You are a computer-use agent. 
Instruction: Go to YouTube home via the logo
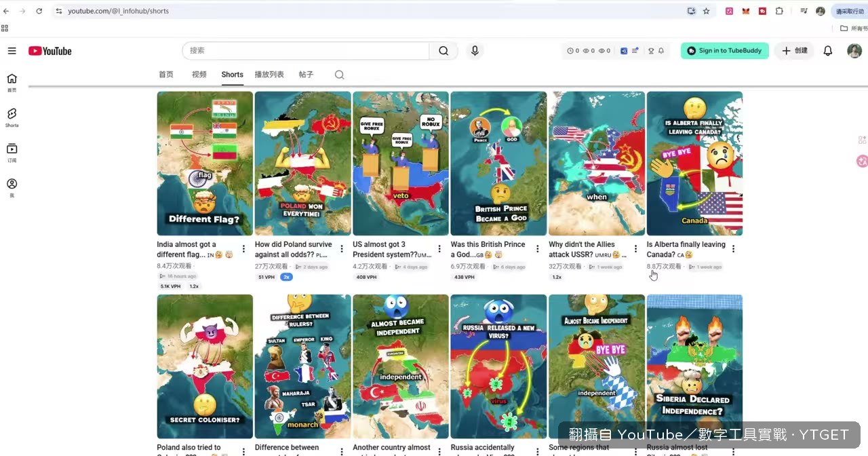point(50,51)
